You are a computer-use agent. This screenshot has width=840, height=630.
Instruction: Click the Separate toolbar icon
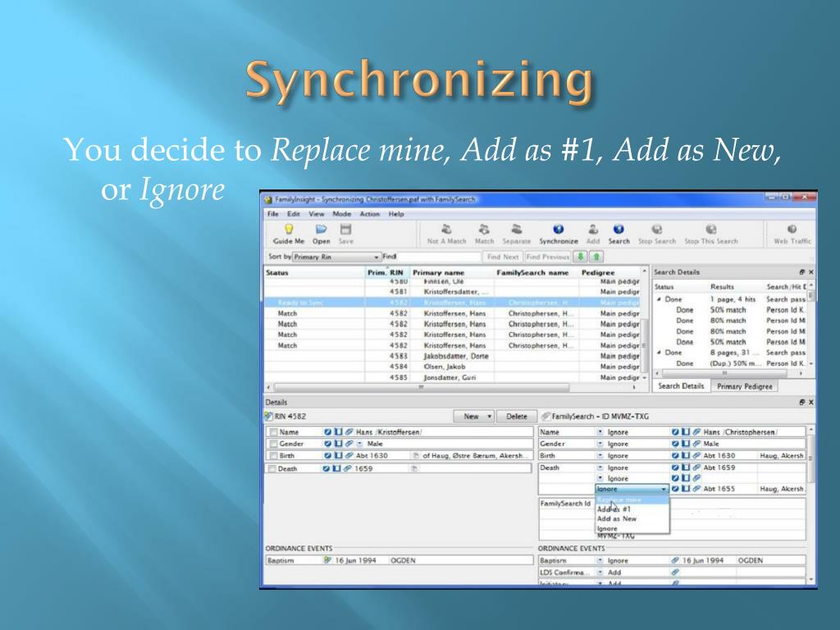pyautogui.click(x=517, y=230)
